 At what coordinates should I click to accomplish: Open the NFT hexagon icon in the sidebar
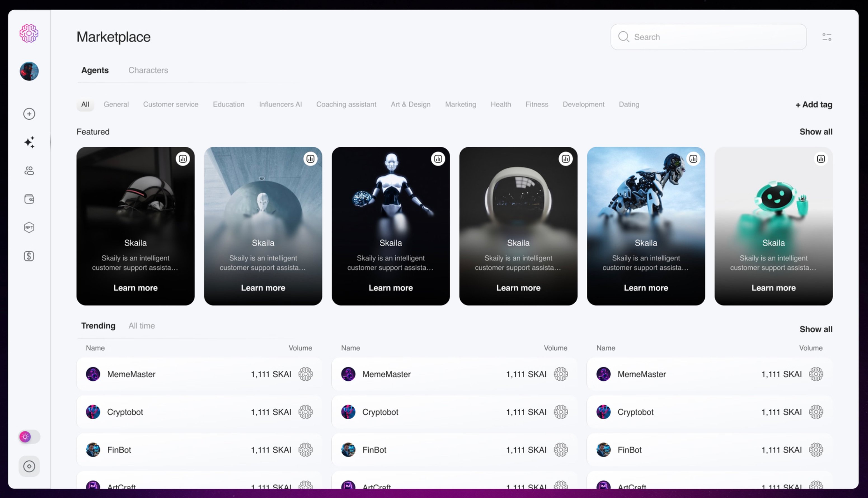(29, 227)
